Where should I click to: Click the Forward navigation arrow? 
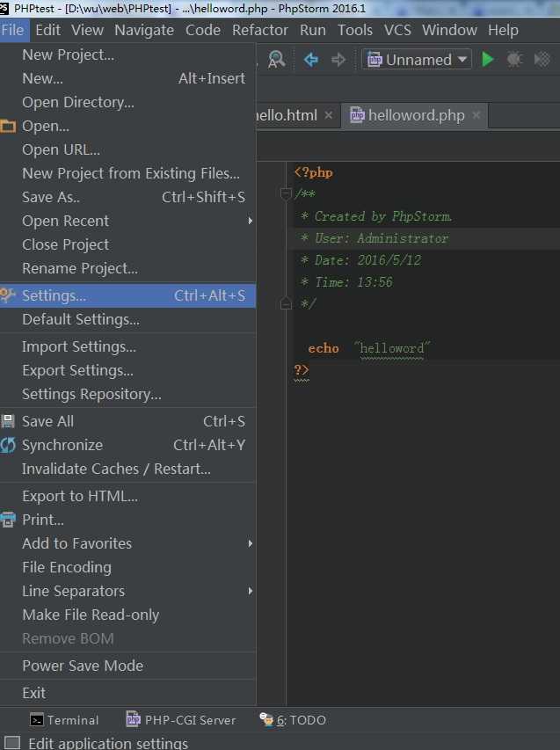coord(338,59)
